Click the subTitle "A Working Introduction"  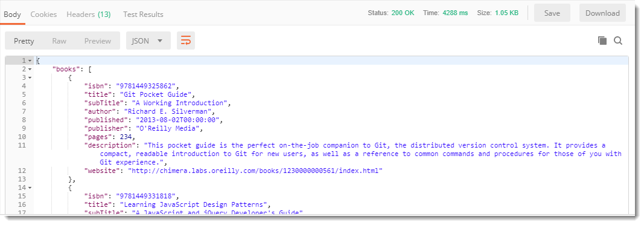pyautogui.click(x=179, y=103)
